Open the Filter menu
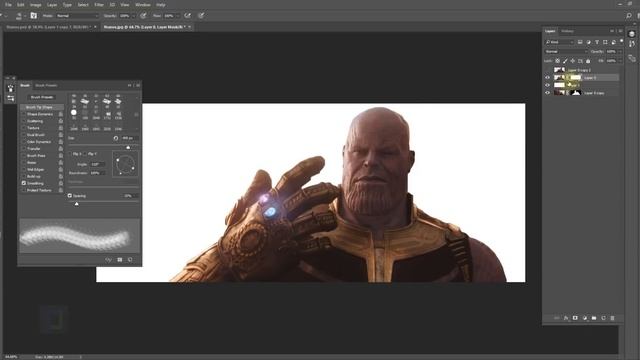This screenshot has width=640, height=360. click(x=99, y=5)
